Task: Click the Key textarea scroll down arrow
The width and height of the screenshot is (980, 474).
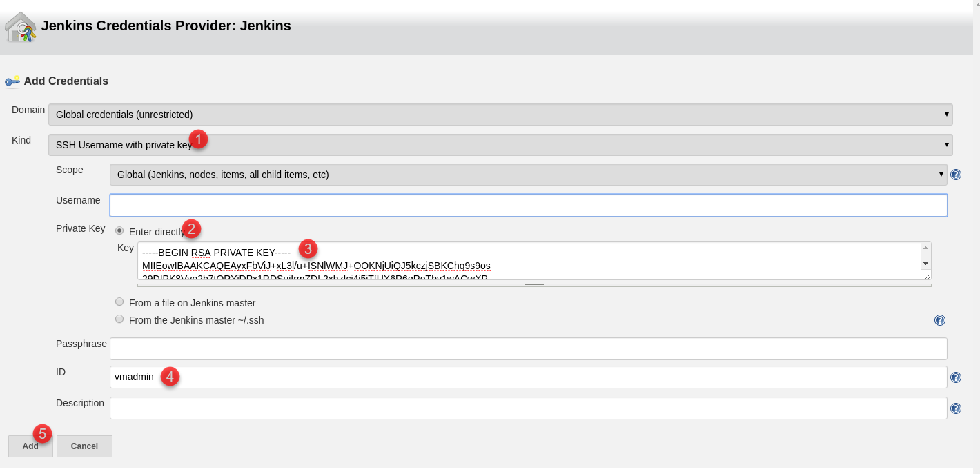Action: tap(926, 264)
